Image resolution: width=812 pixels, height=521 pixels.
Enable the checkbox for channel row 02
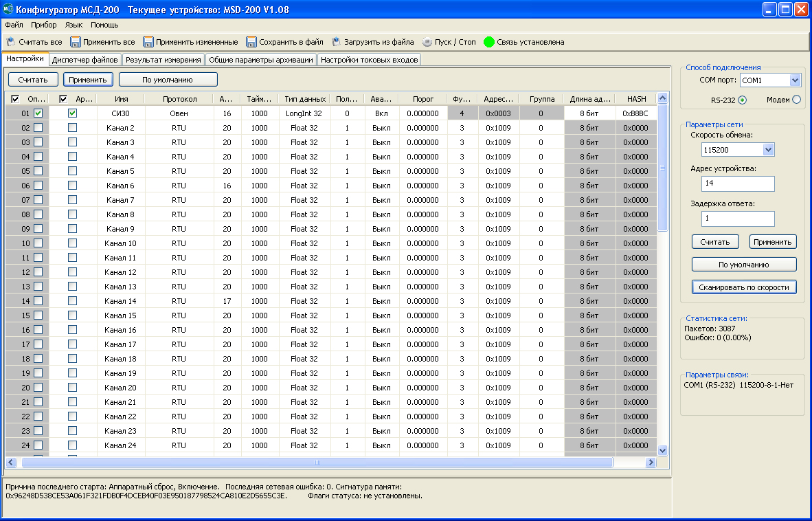tap(38, 127)
